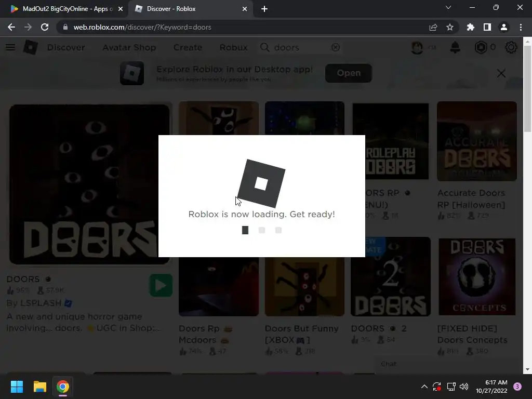This screenshot has height=399, width=532.
Task: View site security lock info
Action: (x=65, y=27)
